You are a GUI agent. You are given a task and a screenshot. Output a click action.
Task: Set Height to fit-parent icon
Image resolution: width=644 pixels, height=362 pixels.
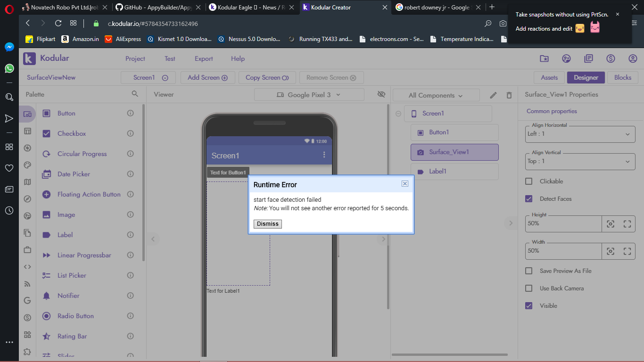(627, 223)
